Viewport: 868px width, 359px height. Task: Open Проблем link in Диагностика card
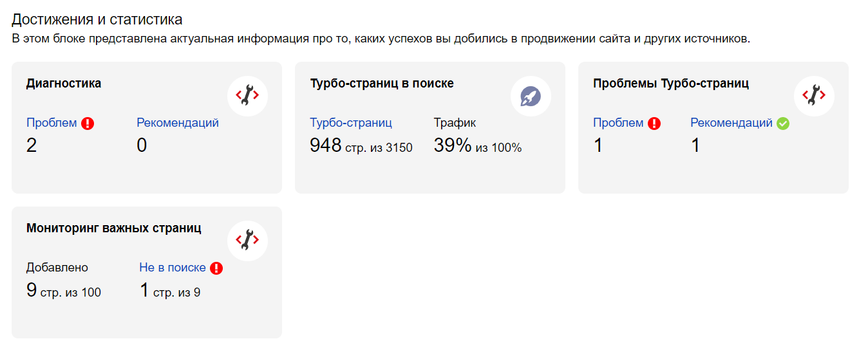(52, 123)
